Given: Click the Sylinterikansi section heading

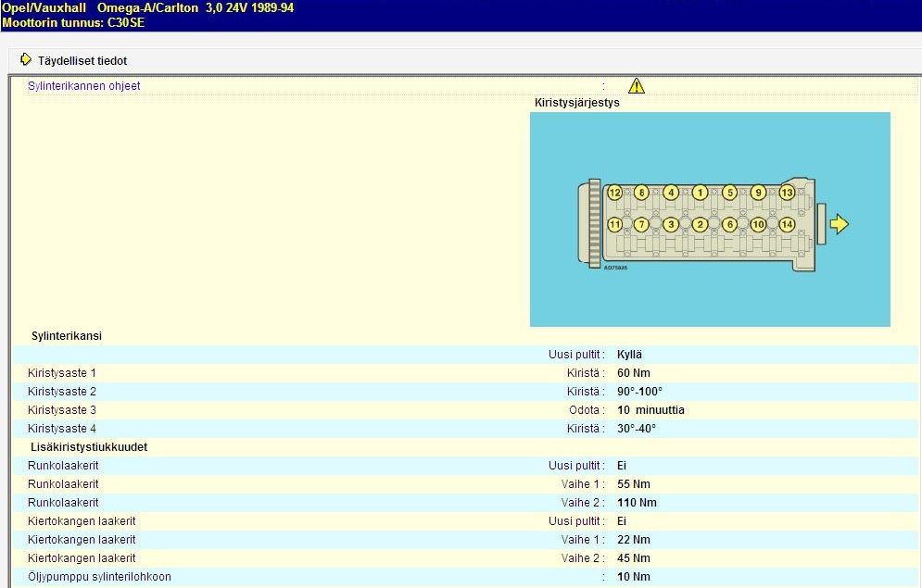Looking at the screenshot, I should [66, 336].
